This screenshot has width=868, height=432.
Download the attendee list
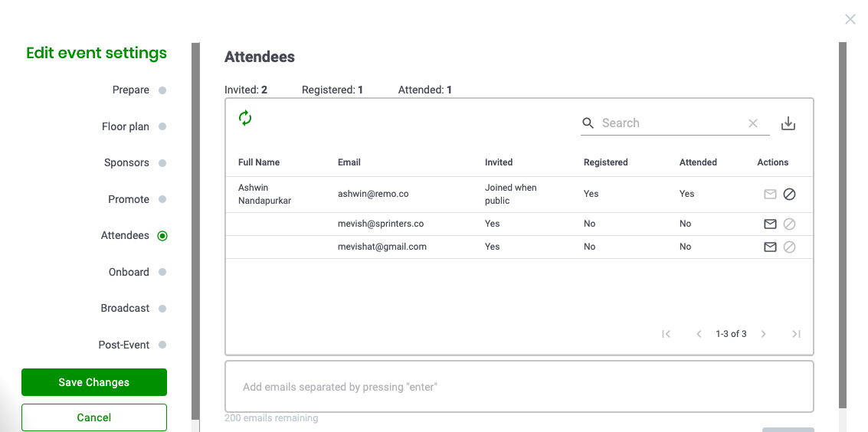(788, 123)
